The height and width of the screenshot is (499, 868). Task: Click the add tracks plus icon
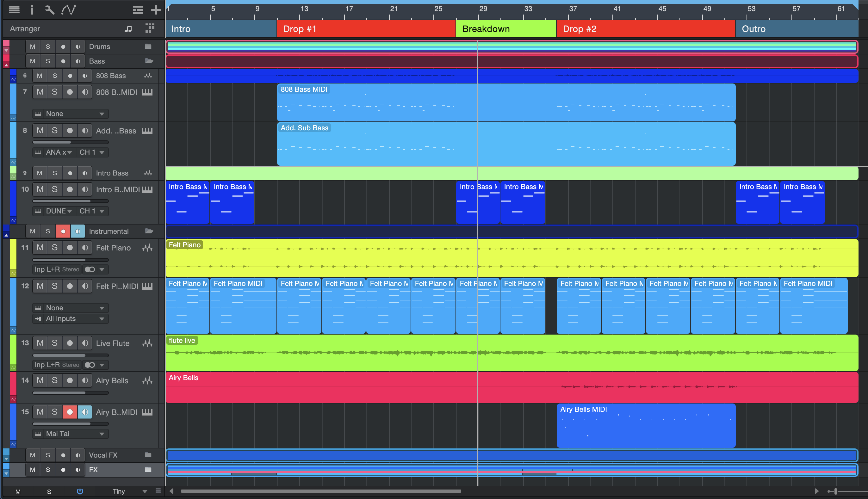coord(156,9)
